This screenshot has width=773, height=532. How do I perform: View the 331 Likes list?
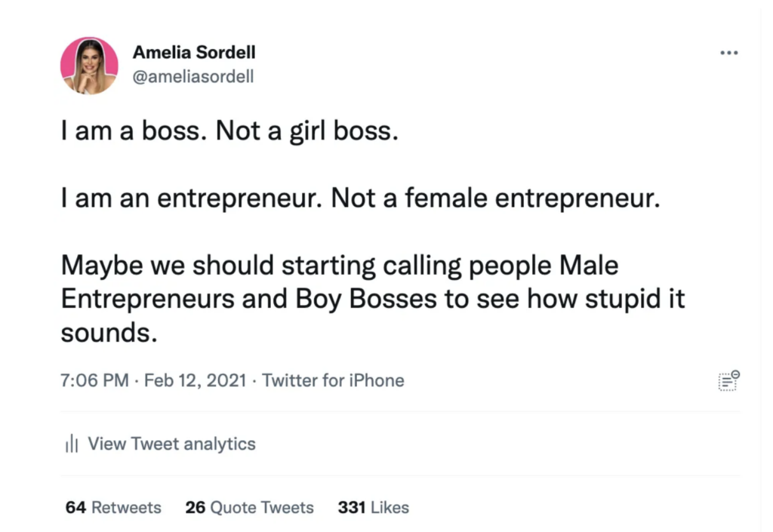click(373, 508)
